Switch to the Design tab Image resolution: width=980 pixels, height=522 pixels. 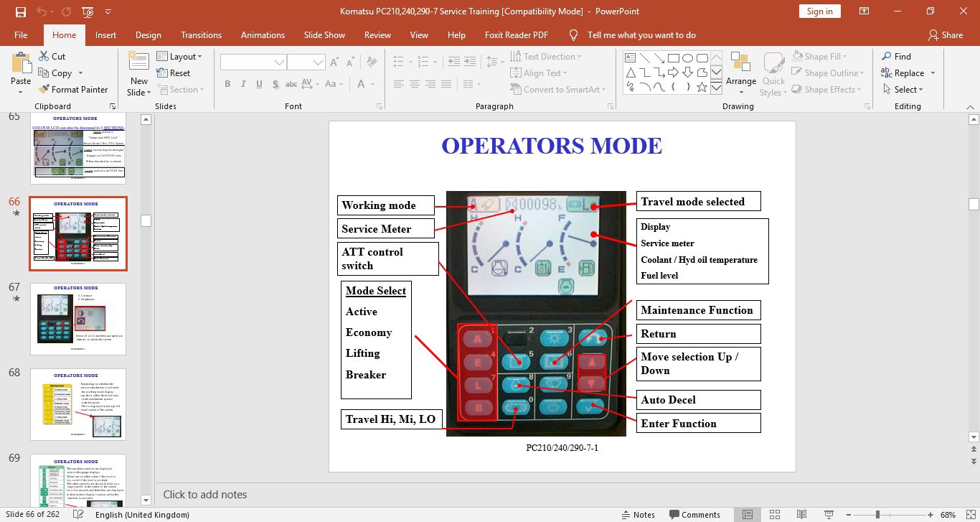(149, 34)
